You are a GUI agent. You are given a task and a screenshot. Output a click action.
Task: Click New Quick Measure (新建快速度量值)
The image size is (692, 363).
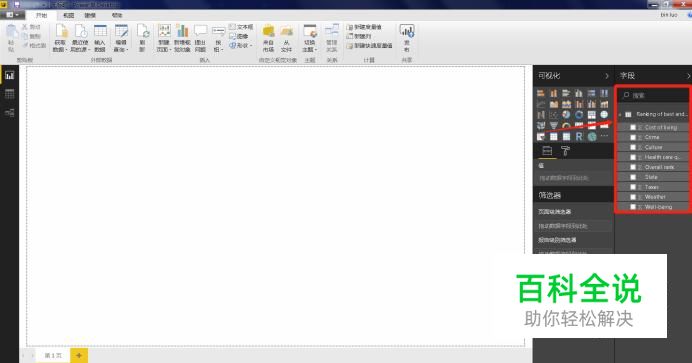pyautogui.click(x=369, y=45)
